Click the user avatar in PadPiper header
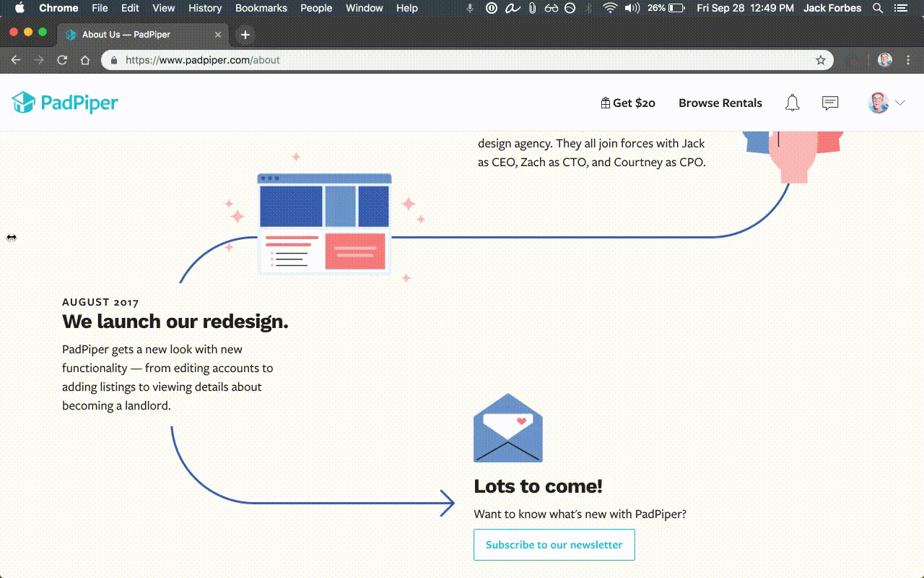Viewport: 924px width, 578px height. click(879, 103)
